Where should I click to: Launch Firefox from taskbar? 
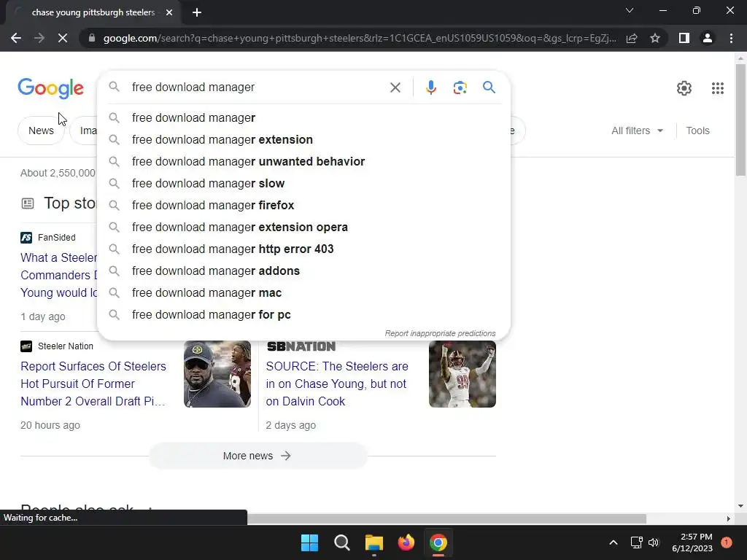tap(406, 542)
